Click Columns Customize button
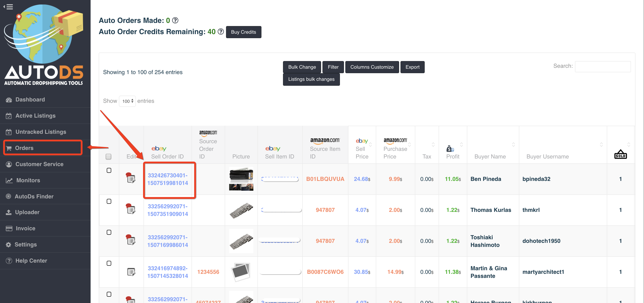 pyautogui.click(x=372, y=67)
